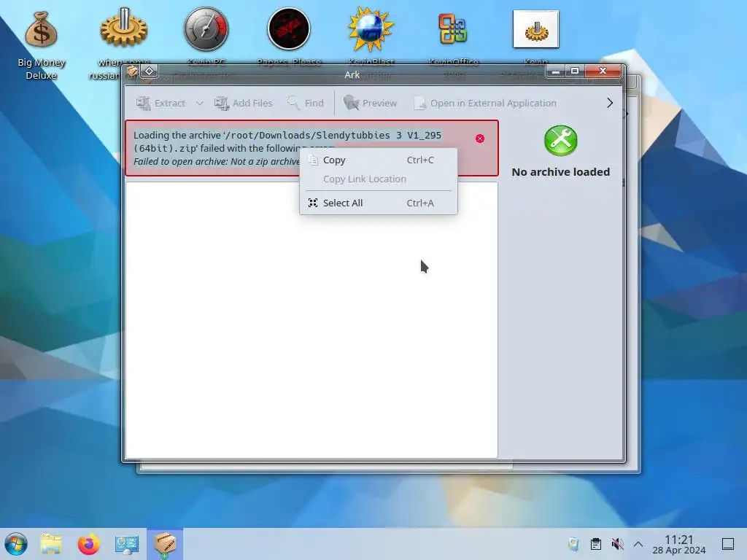Click the 'Failed to open archive' error text

(217, 161)
